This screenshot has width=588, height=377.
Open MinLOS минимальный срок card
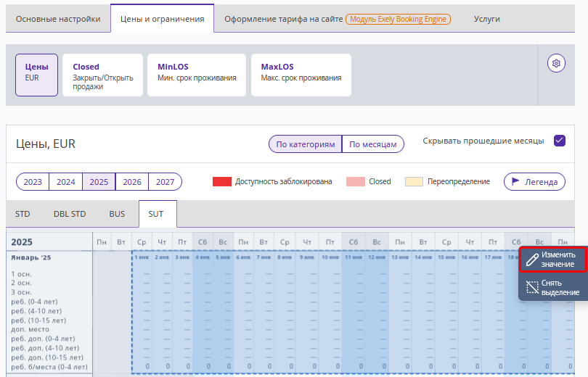point(197,75)
